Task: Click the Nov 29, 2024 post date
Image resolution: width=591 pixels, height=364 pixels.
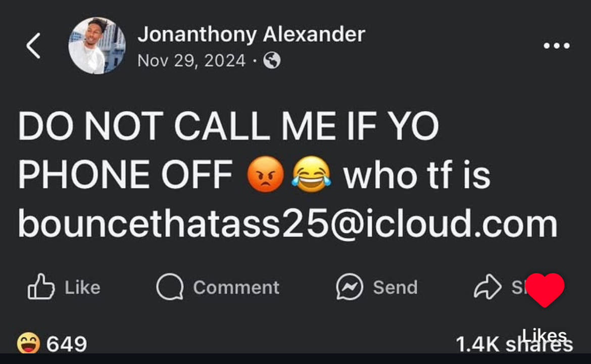Action: coord(191,60)
